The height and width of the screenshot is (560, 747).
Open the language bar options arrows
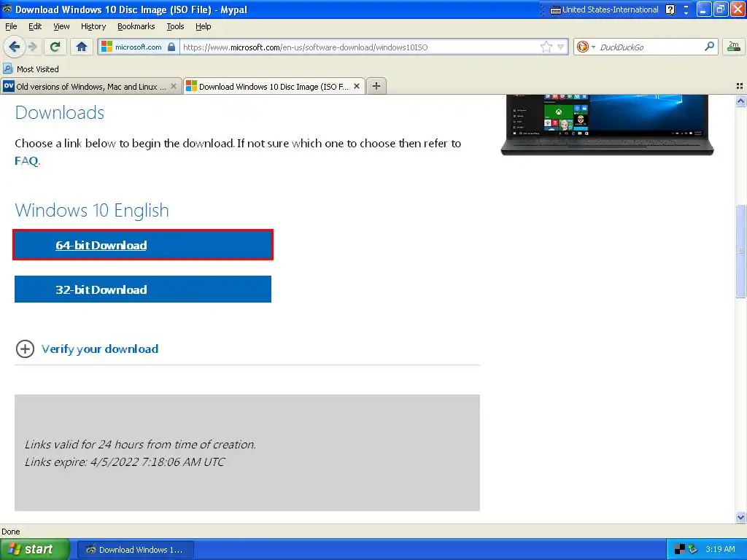[x=686, y=9]
